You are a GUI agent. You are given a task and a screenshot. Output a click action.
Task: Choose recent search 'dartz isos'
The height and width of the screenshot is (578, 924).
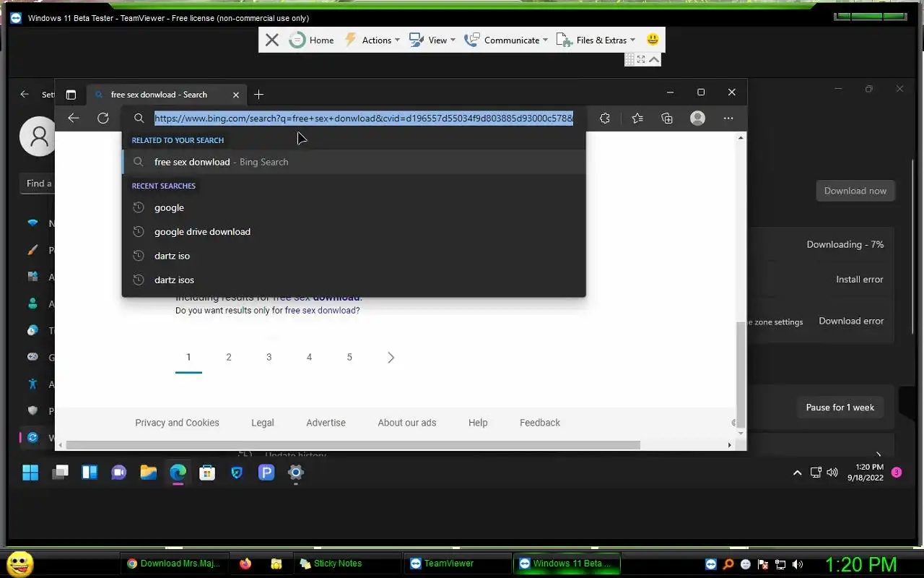354,280
